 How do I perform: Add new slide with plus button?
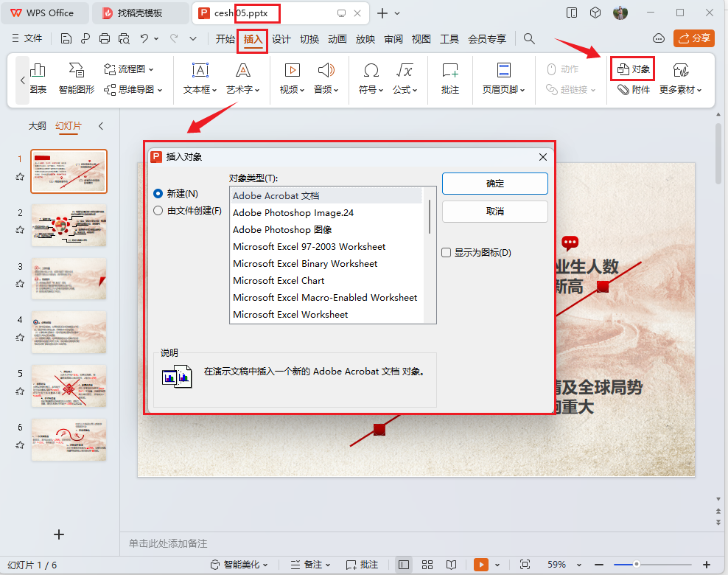pos(59,534)
